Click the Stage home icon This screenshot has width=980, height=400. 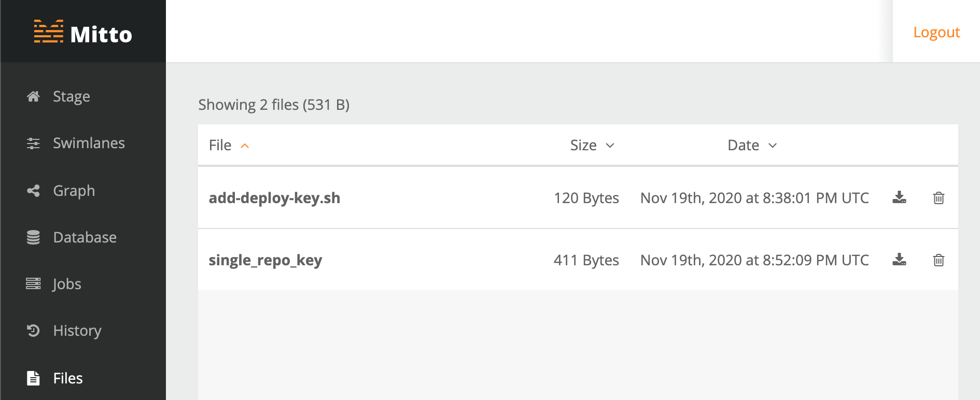tap(33, 96)
